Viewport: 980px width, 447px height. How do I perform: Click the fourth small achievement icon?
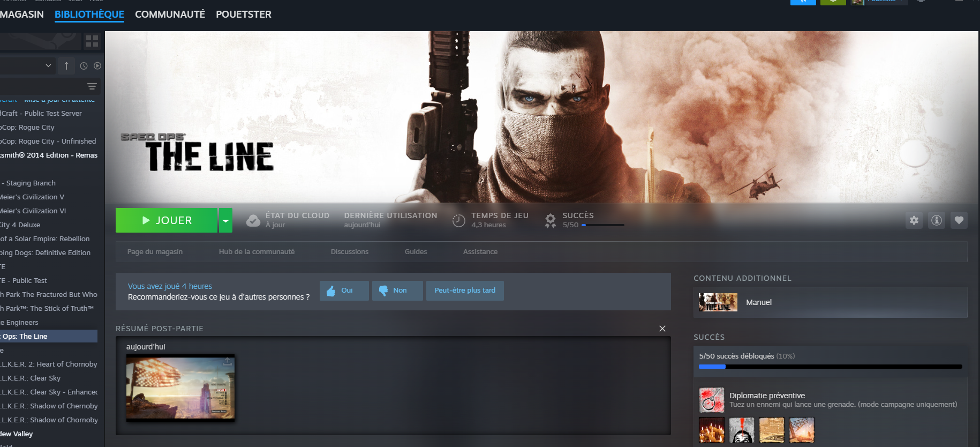click(x=802, y=430)
